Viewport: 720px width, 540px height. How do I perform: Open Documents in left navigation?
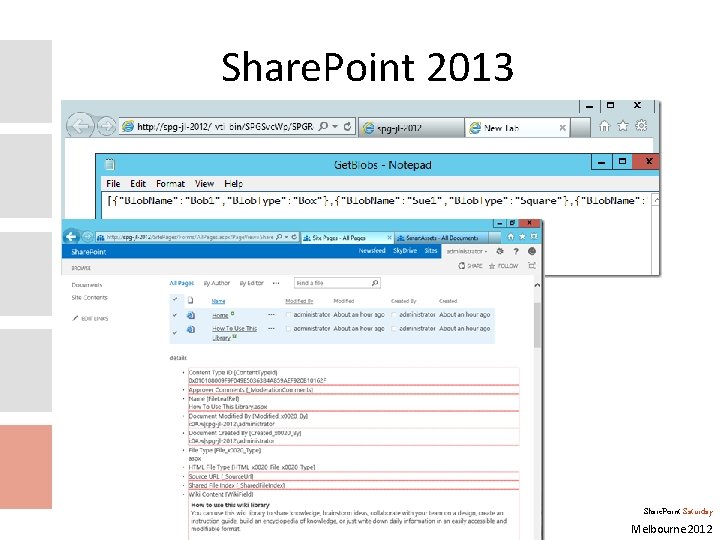tap(87, 285)
